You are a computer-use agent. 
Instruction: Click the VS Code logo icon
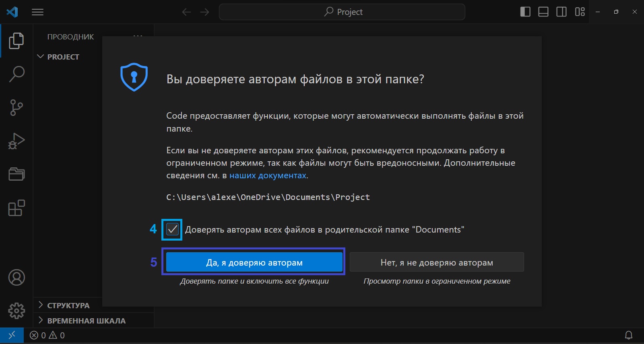[12, 12]
